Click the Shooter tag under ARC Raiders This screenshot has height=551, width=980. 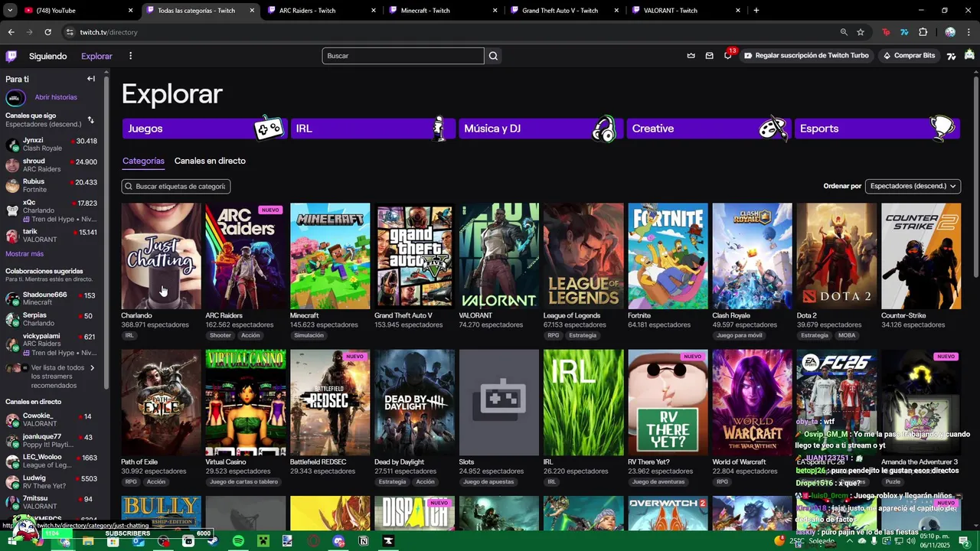(220, 335)
